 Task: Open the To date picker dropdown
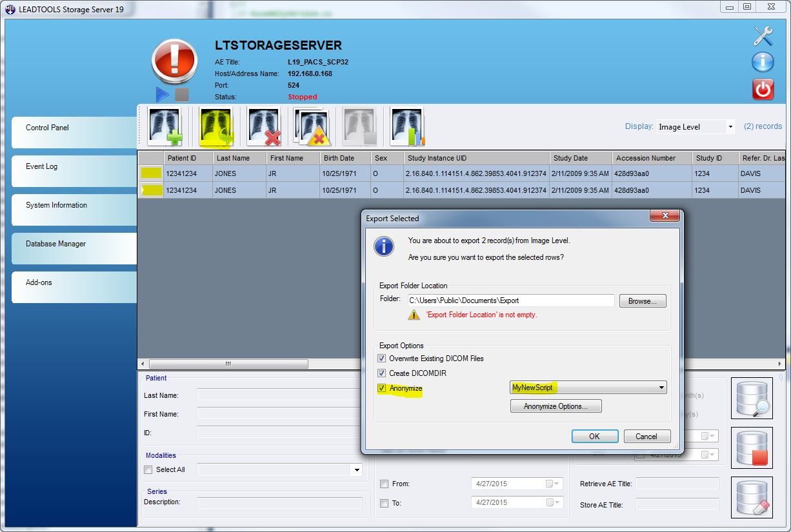point(554,502)
